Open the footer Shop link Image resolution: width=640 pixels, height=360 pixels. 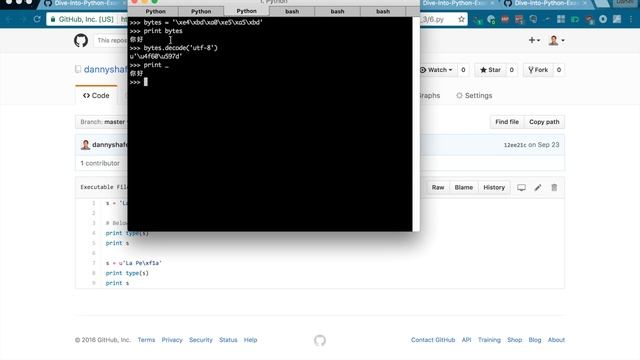pyautogui.click(x=515, y=340)
